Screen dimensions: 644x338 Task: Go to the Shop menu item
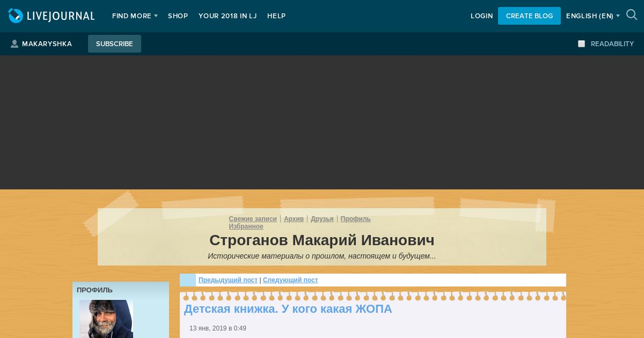tap(178, 16)
